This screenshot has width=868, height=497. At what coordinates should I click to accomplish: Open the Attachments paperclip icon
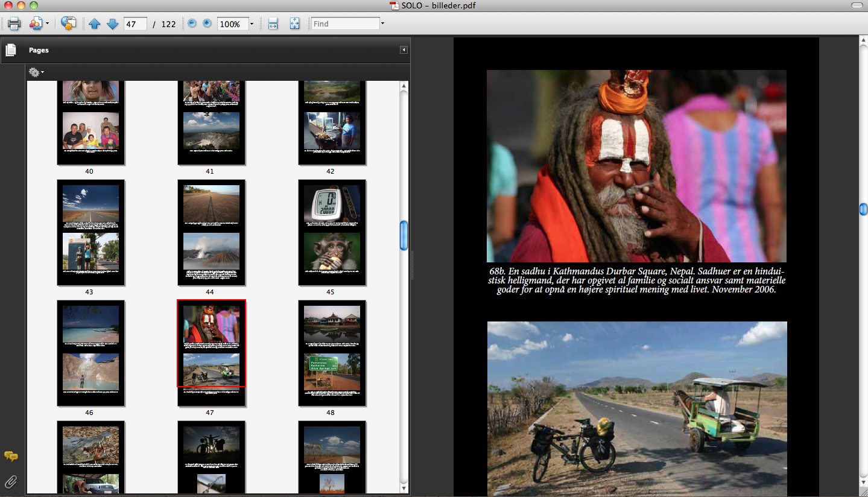pyautogui.click(x=11, y=481)
